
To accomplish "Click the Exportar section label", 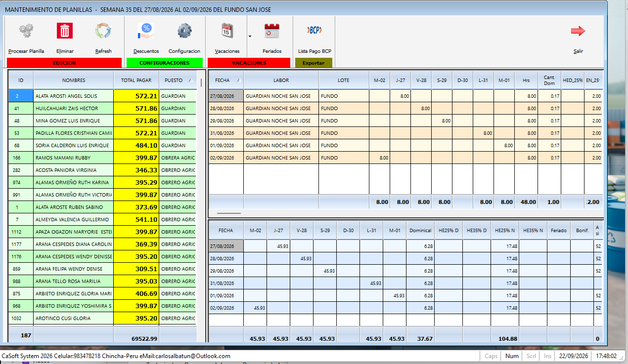I will (314, 63).
